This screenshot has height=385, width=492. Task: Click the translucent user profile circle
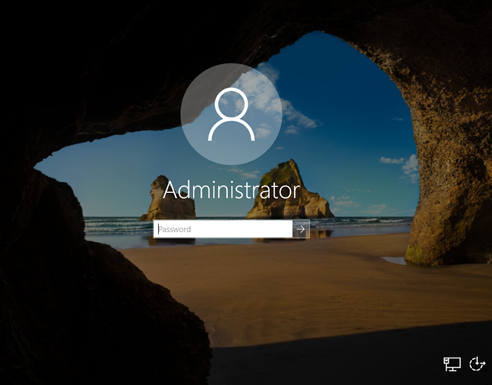click(231, 114)
